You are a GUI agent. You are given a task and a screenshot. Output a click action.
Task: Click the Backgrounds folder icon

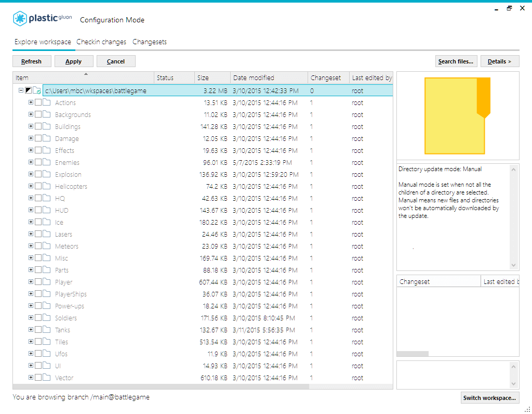(46, 114)
